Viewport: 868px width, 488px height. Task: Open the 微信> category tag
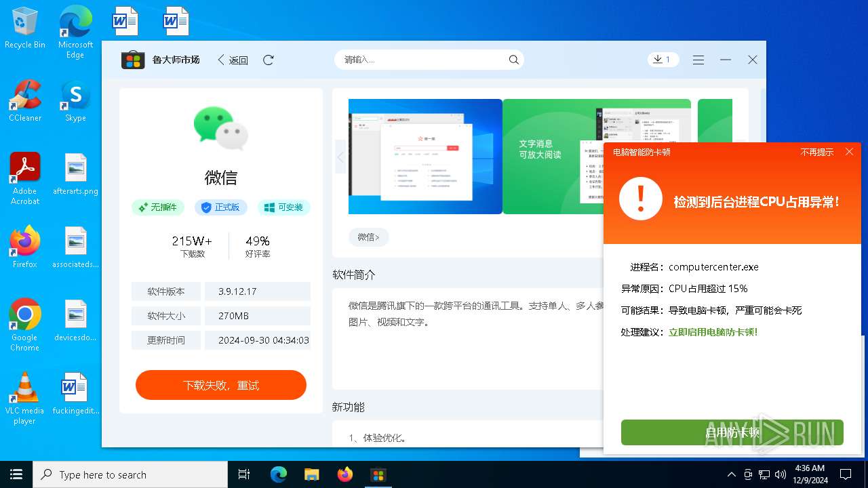369,237
